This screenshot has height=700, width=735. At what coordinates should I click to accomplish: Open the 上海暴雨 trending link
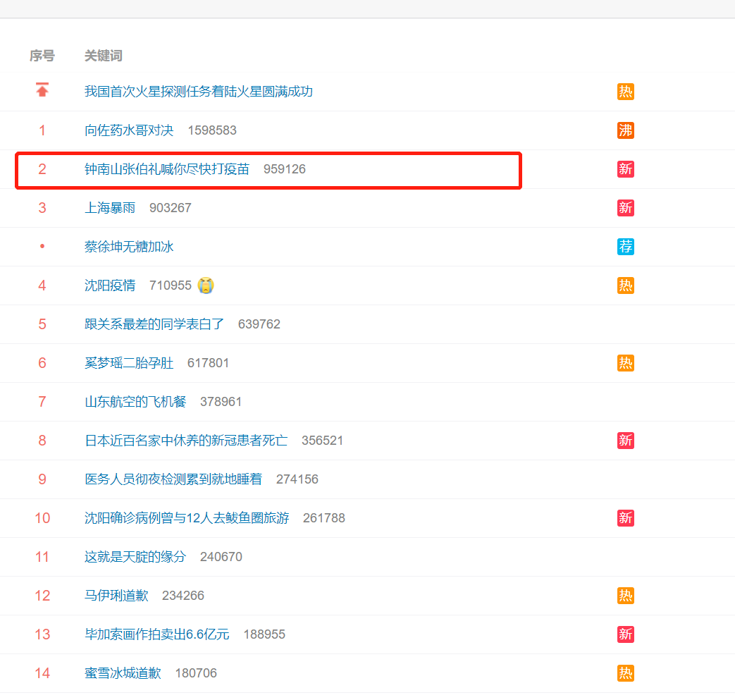click(110, 208)
